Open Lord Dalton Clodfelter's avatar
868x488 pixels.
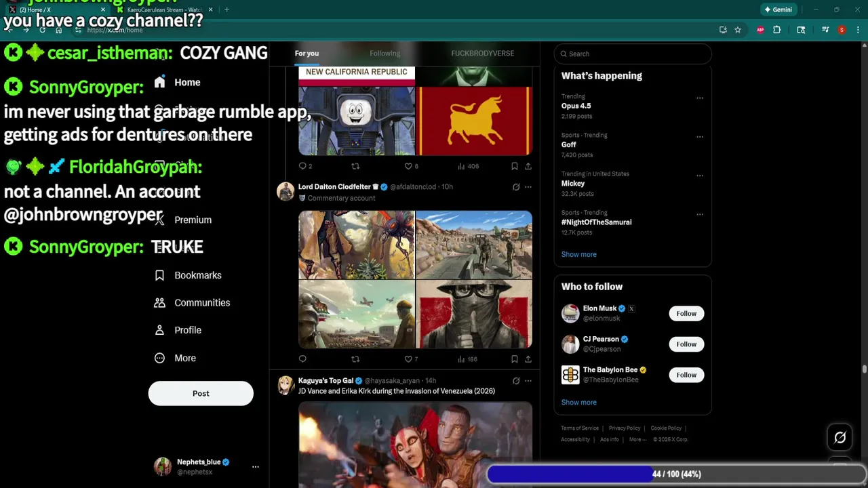(285, 192)
